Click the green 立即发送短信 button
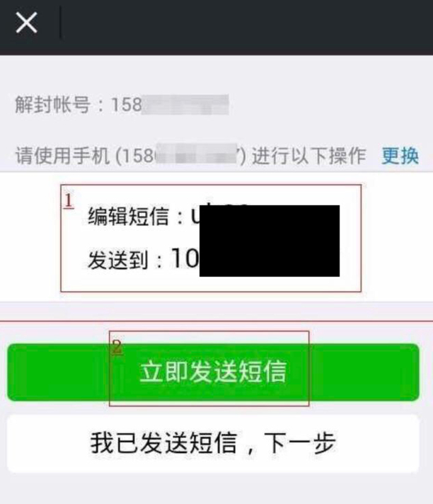433x504 pixels. click(x=213, y=372)
